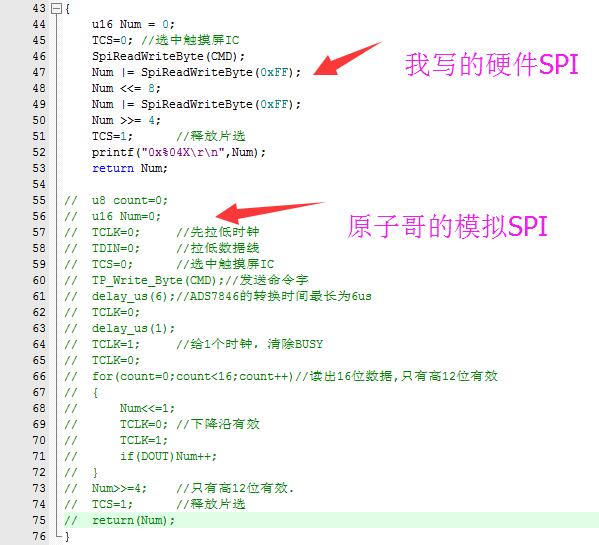Click 'if(DOUT)Num++;' on line 71
The width and height of the screenshot is (599, 545).
168,457
